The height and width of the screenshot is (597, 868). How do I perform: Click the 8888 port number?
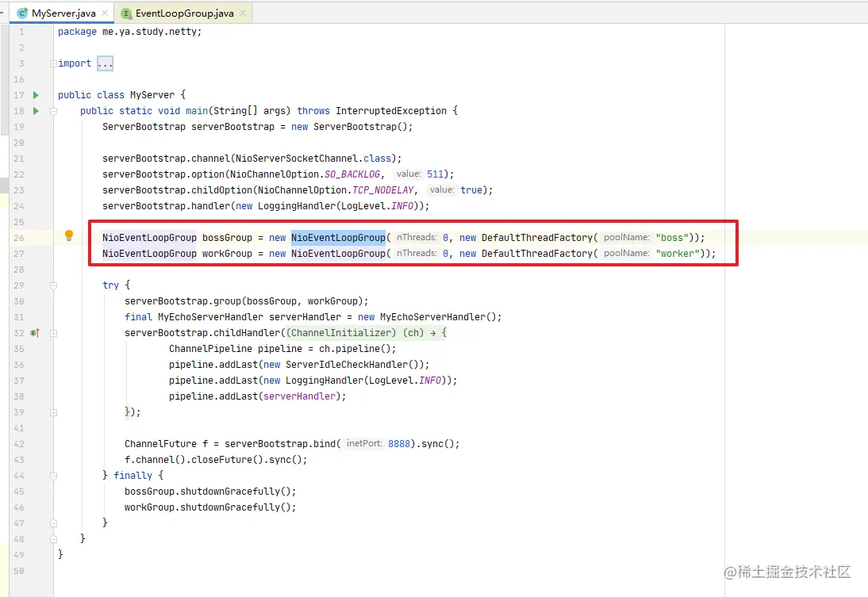399,444
